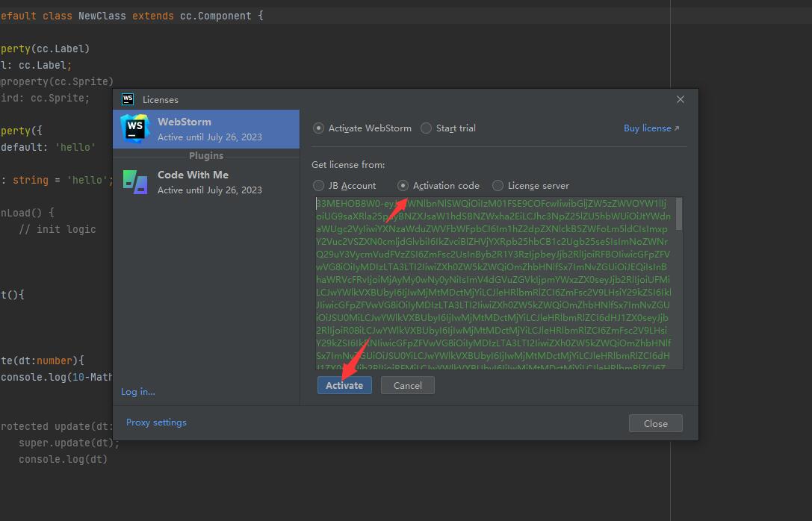This screenshot has width=812, height=521.
Task: Click '// init logic' comment in editor
Action: (58, 229)
